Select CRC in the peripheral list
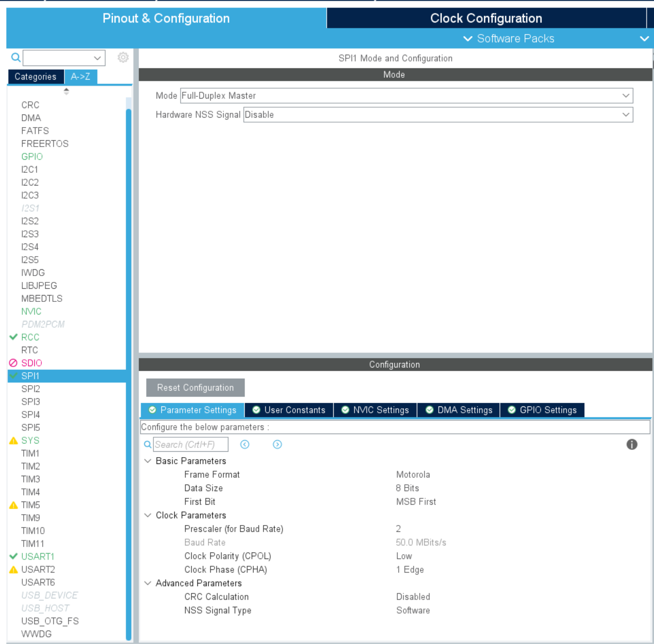 coord(30,105)
